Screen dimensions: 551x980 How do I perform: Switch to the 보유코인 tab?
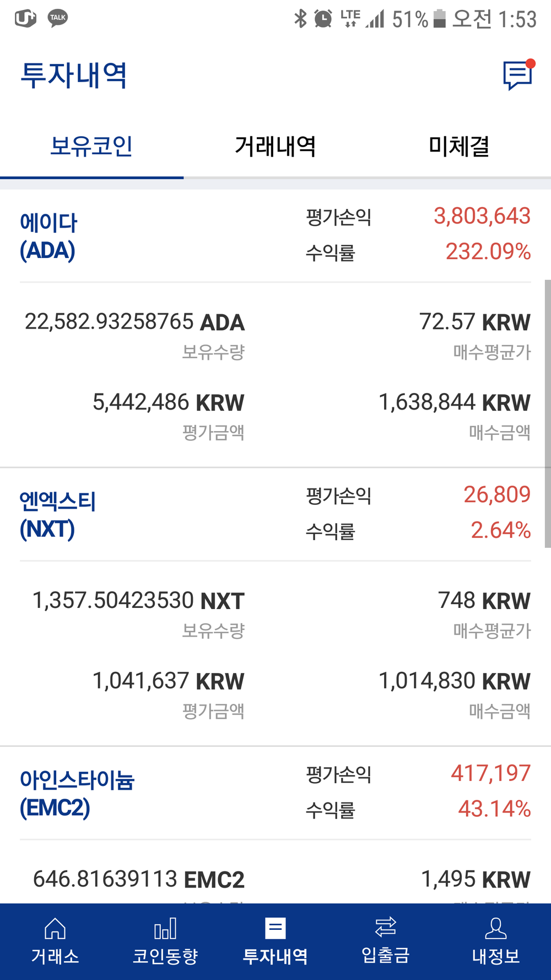click(91, 147)
